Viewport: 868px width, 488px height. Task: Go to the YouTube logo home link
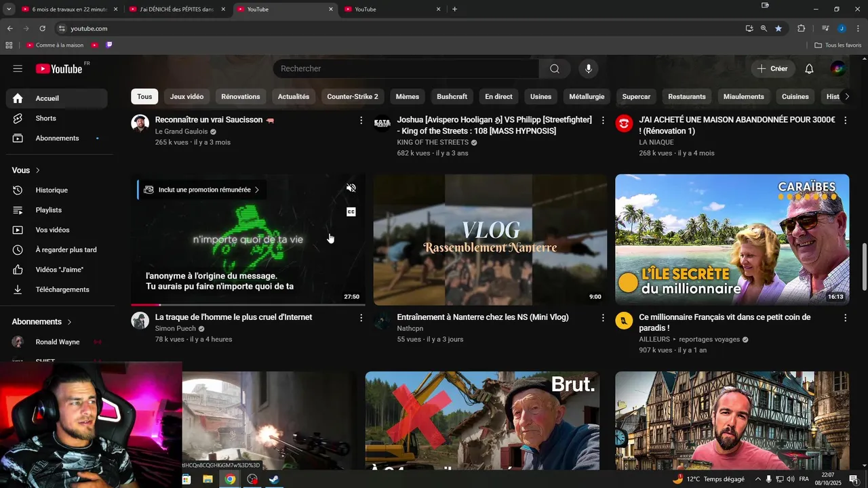click(60, 68)
